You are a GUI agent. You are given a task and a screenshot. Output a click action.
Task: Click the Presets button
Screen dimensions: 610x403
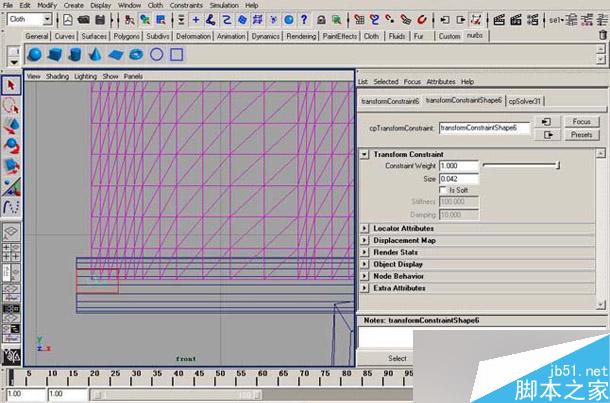click(x=582, y=135)
